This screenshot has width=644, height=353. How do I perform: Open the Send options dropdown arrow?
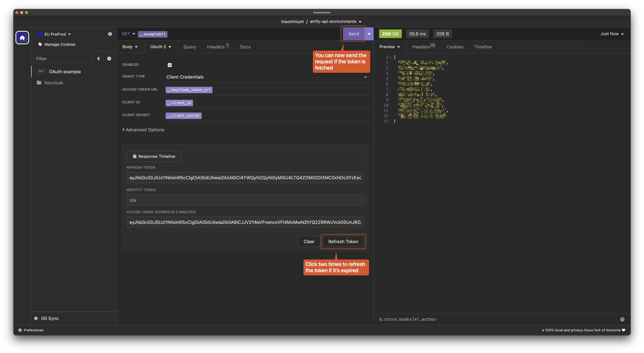(369, 34)
